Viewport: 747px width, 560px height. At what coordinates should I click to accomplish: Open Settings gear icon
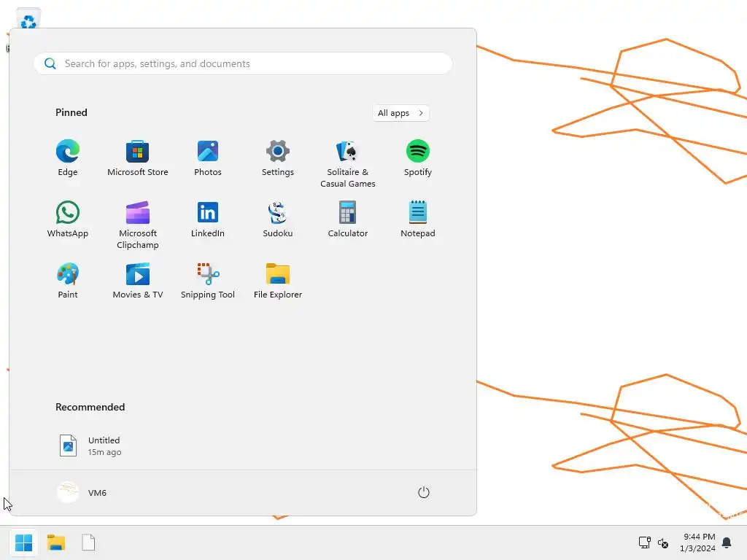278,158
